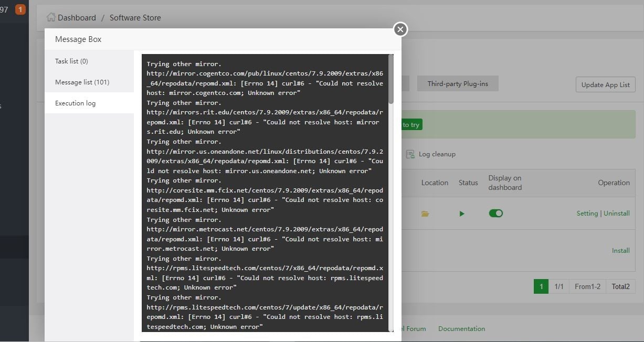Click the From1-2 pagination label
This screenshot has height=342, width=644.
(x=587, y=286)
